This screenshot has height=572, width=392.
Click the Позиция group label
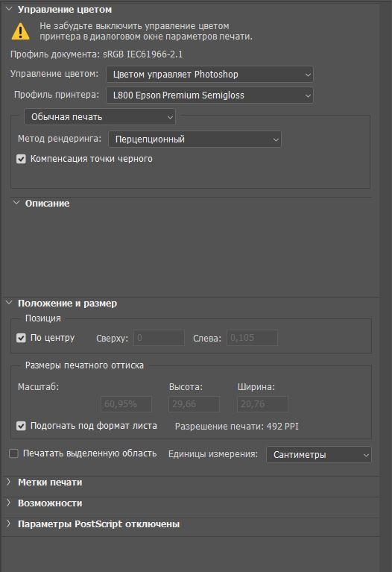pyautogui.click(x=43, y=318)
